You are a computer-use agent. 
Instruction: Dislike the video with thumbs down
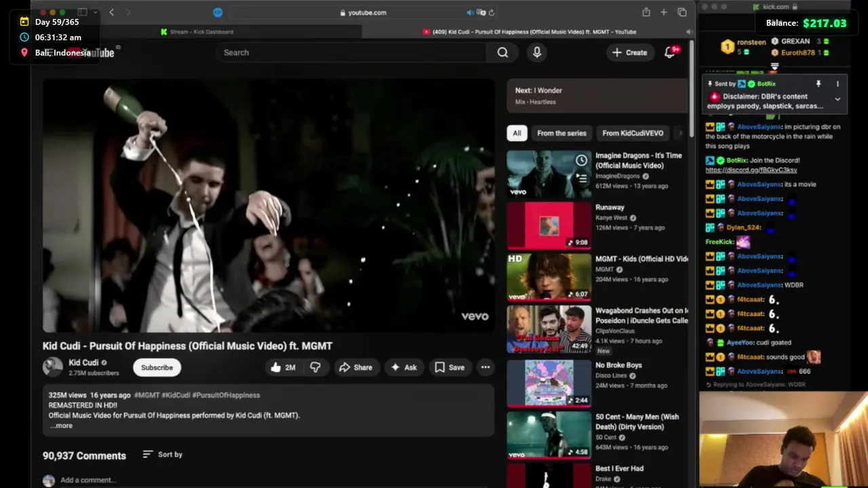pos(315,367)
